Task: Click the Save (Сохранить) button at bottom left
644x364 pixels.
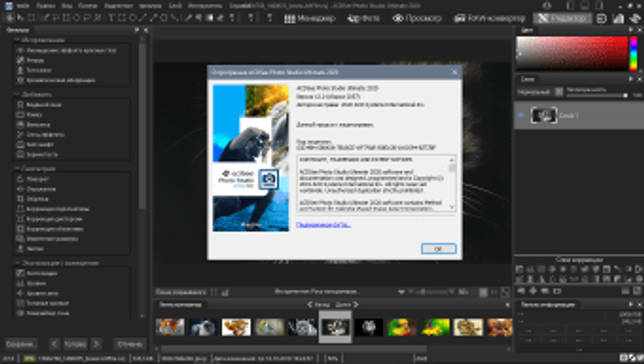Action: 20,344
